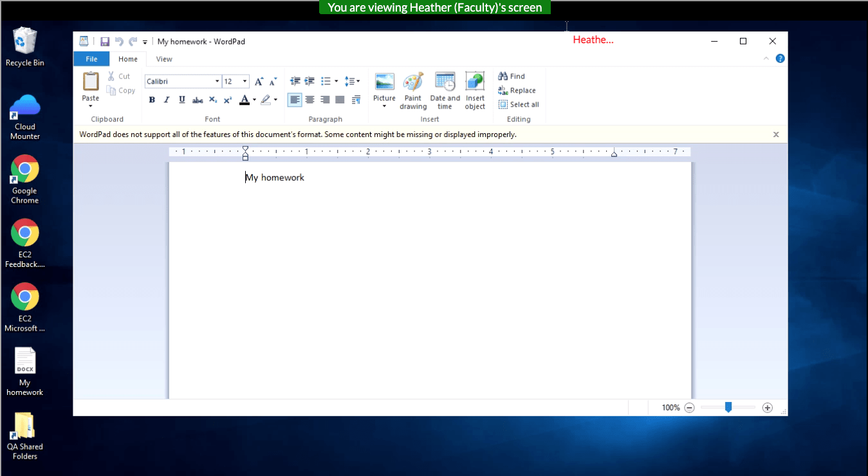Screen dimensions: 868x476
Task: Insert Date and time
Action: [x=445, y=91]
